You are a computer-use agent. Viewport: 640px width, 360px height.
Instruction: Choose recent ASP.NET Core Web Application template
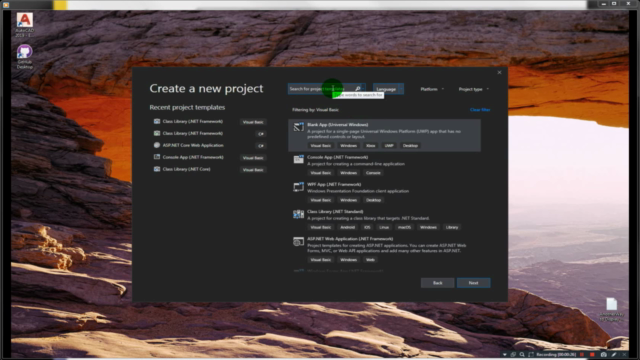click(x=209, y=145)
